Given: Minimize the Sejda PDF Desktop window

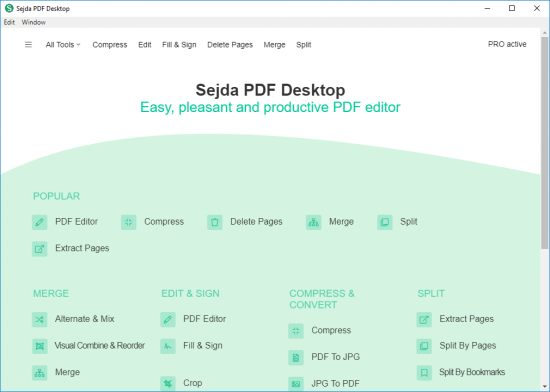Looking at the screenshot, I should (x=487, y=8).
